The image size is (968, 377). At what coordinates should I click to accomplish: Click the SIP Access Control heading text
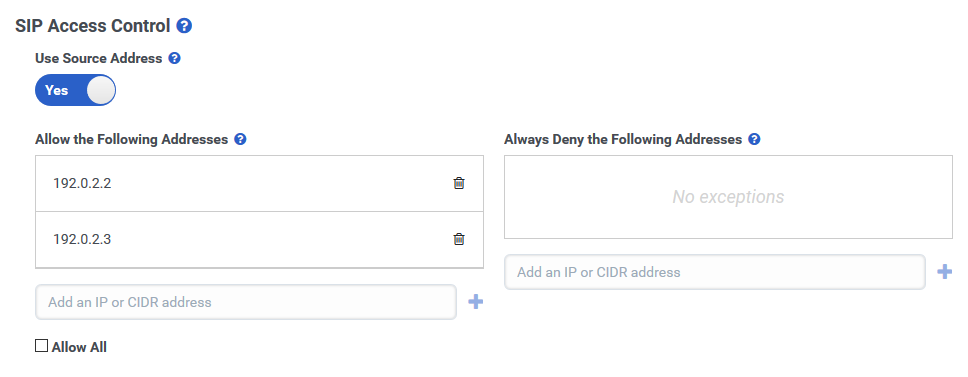coord(93,26)
